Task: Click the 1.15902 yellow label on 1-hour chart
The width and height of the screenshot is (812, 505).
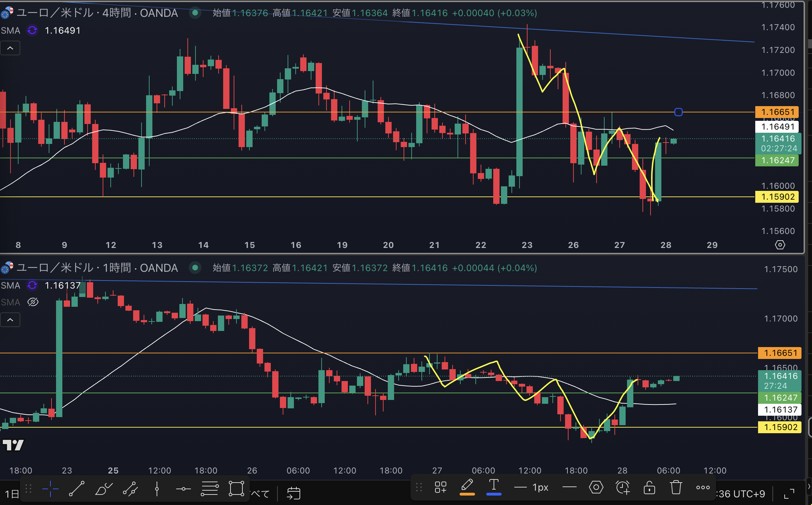Action: [x=780, y=427]
